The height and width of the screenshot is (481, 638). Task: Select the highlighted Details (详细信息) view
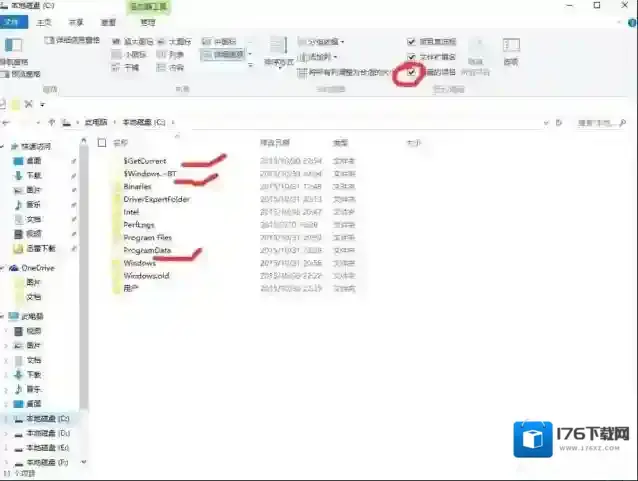[x=223, y=55]
